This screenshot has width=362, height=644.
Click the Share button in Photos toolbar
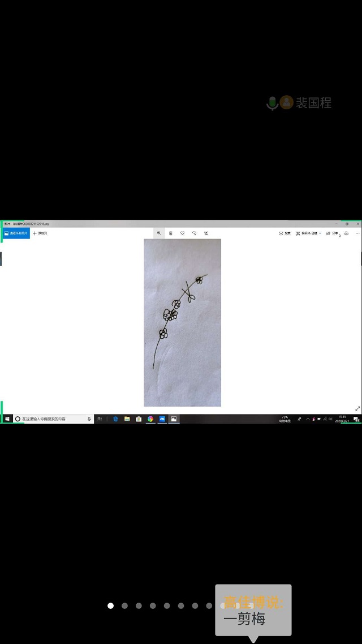tap(332, 233)
